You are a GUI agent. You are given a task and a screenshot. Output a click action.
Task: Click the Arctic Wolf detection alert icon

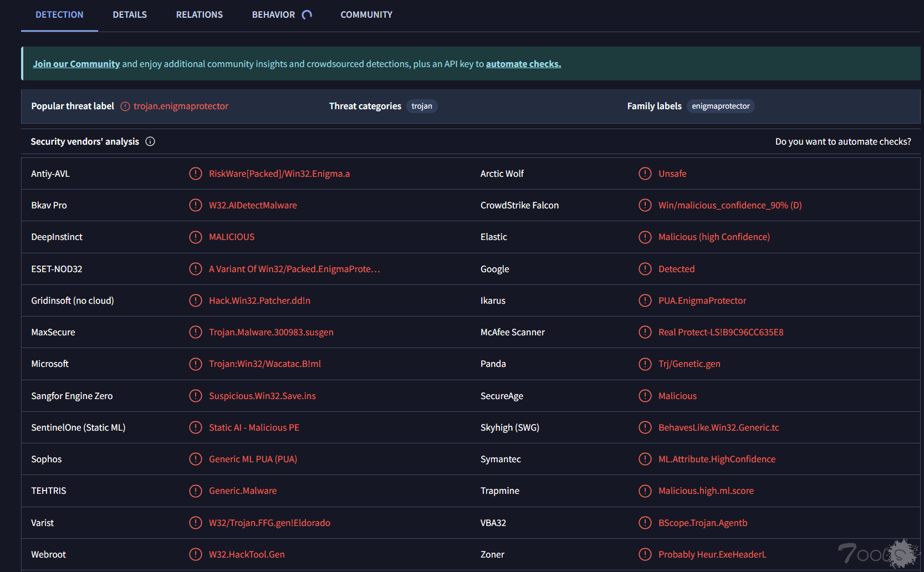pyautogui.click(x=645, y=173)
